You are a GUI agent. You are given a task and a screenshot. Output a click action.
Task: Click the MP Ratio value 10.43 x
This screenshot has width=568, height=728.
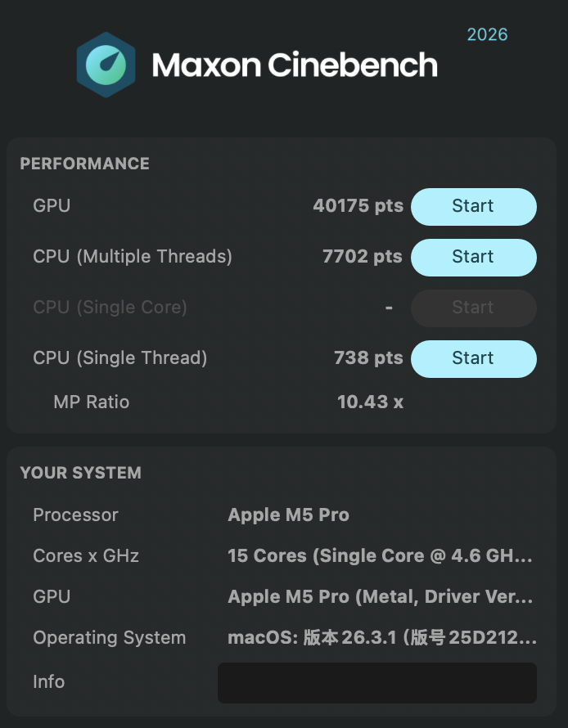370,402
